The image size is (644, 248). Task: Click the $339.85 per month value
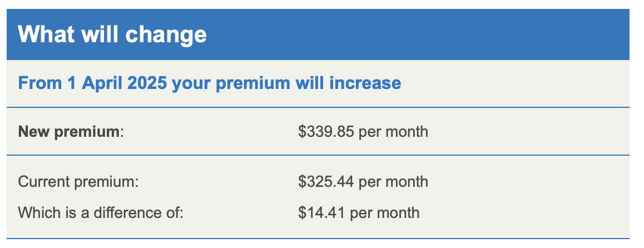click(x=363, y=132)
